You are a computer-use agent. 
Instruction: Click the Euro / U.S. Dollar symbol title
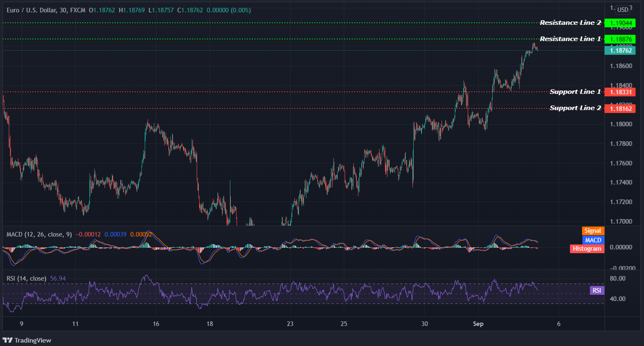[x=32, y=10]
